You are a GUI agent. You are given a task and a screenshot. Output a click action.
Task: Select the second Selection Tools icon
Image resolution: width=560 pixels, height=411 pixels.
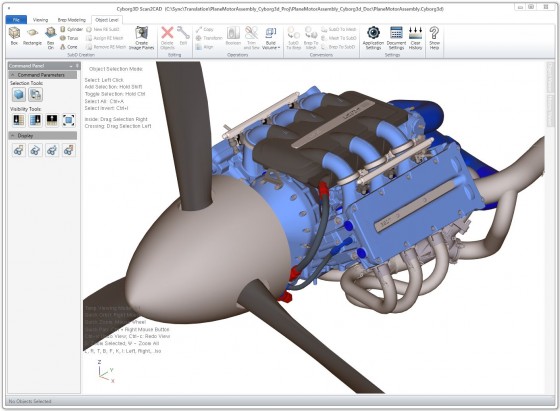click(x=35, y=95)
